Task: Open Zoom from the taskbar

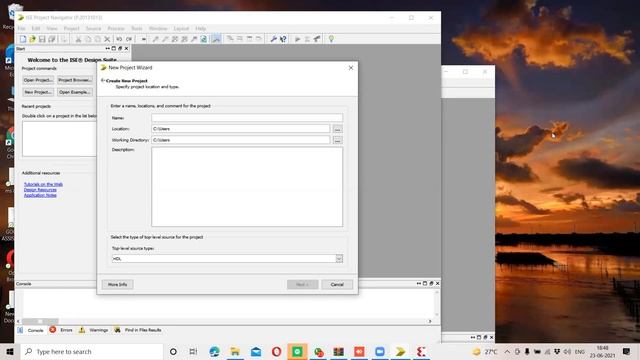Action: [x=380, y=351]
